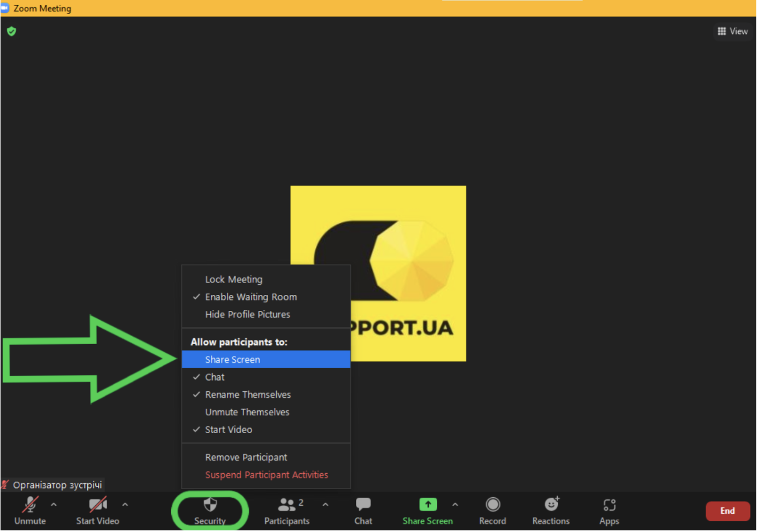Open the Apps icon
This screenshot has width=758, height=532.
(610, 505)
